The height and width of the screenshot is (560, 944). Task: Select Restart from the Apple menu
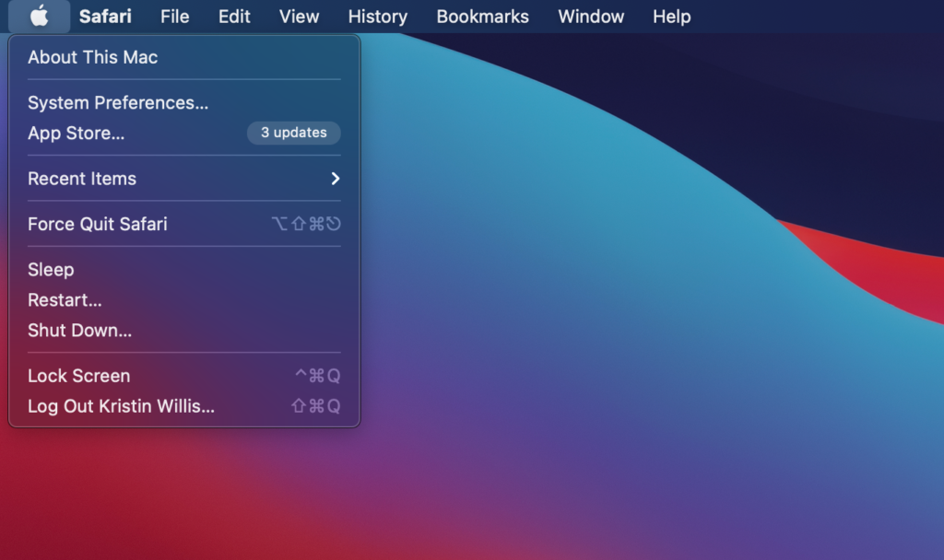[184, 299]
